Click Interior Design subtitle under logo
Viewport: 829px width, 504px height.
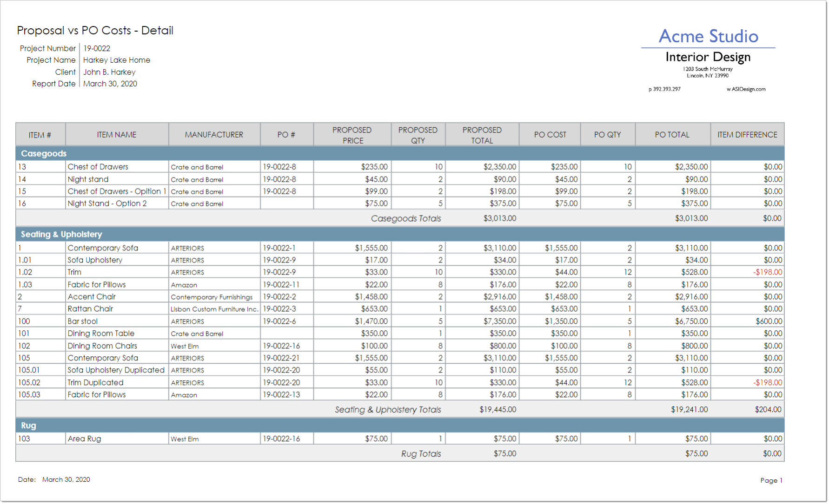tap(708, 57)
